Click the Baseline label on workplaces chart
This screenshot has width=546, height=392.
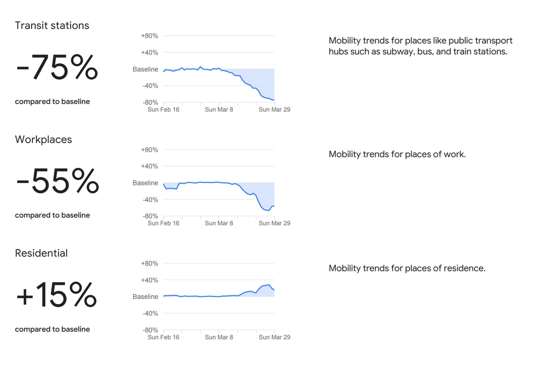coord(145,183)
